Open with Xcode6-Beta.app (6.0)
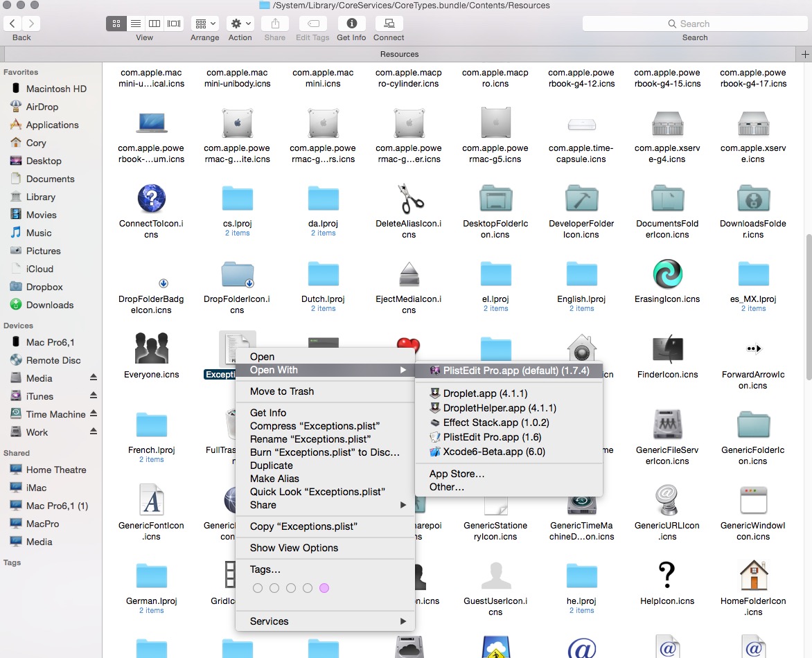Screen dimensions: 812x658 509,452
